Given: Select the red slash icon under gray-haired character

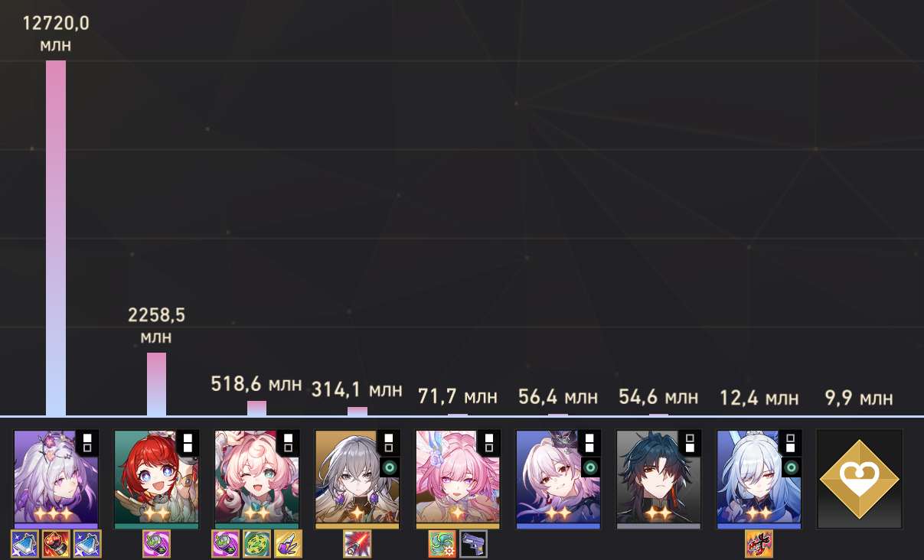Looking at the screenshot, I should click(358, 544).
